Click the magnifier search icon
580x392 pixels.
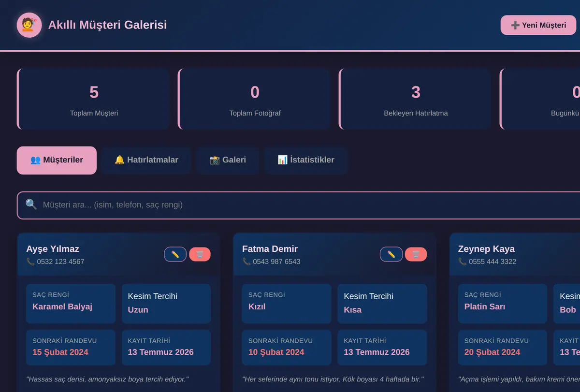click(x=31, y=204)
